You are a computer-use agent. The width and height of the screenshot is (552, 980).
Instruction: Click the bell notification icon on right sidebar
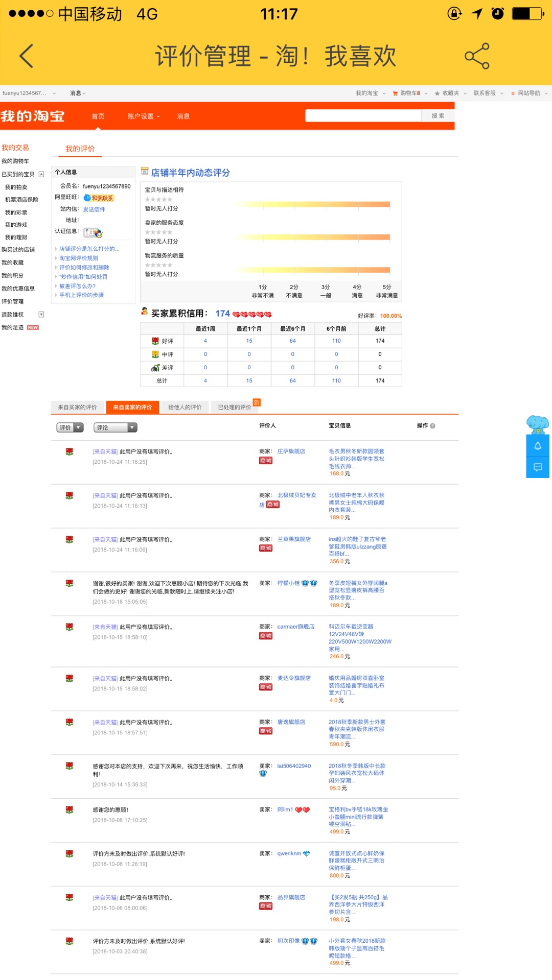click(x=538, y=446)
